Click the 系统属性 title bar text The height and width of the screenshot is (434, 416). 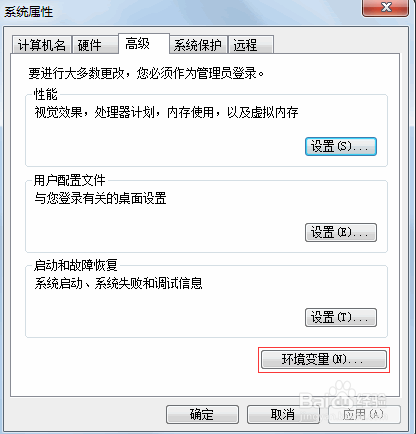point(29,12)
